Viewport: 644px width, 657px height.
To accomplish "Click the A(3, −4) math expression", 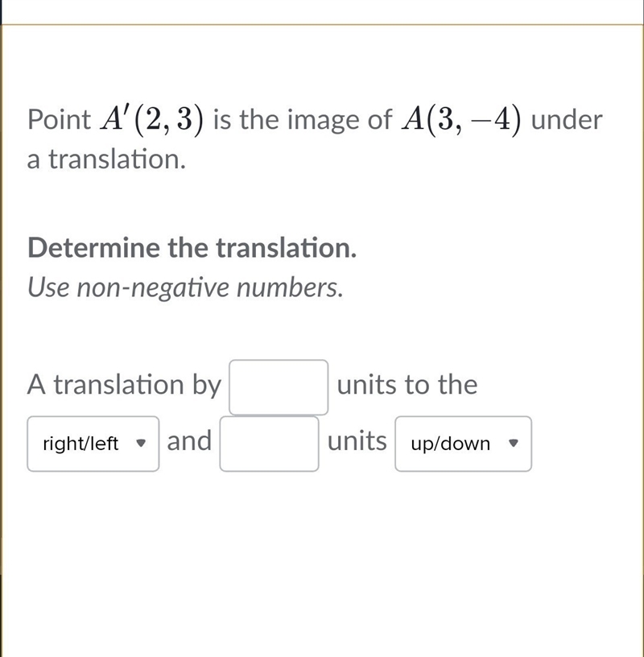I will (x=461, y=120).
